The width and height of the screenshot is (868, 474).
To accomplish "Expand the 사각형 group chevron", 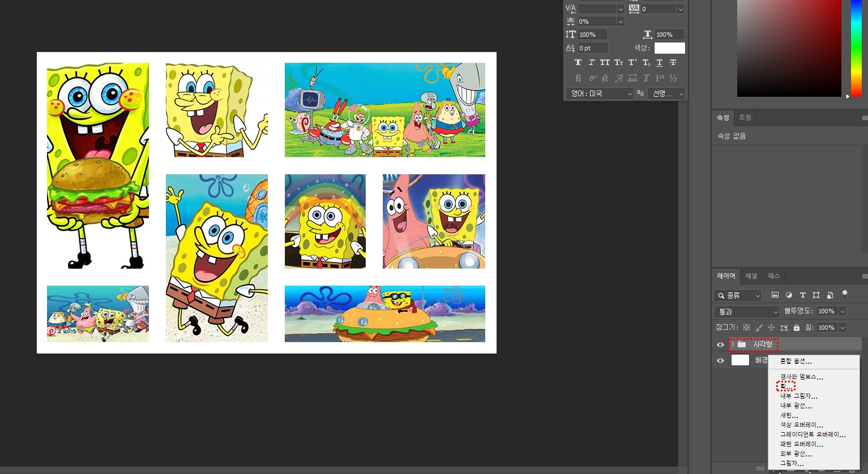I will tap(732, 344).
